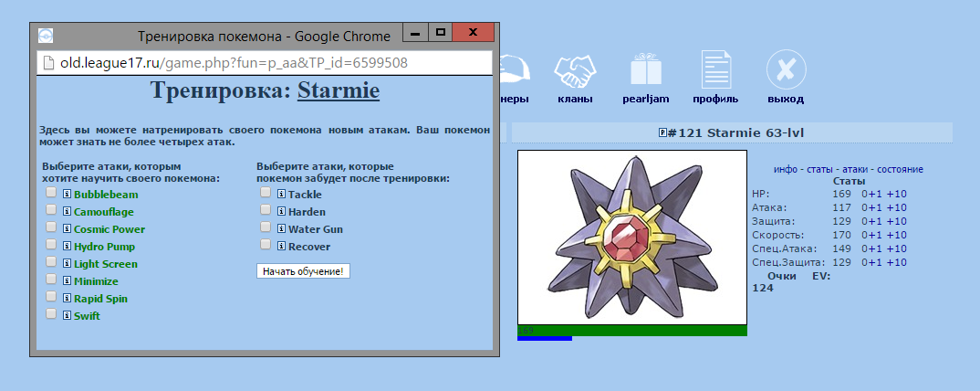Open the Bubblebeam attack info icon
Viewport: 980px width, 391px height.
coord(68,195)
